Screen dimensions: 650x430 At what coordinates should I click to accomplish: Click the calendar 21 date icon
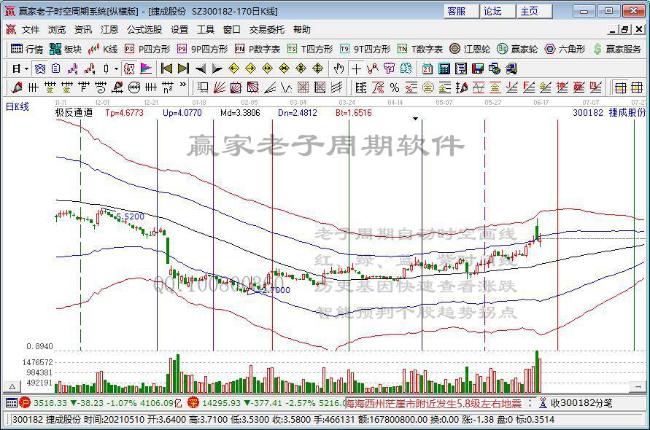point(427,69)
